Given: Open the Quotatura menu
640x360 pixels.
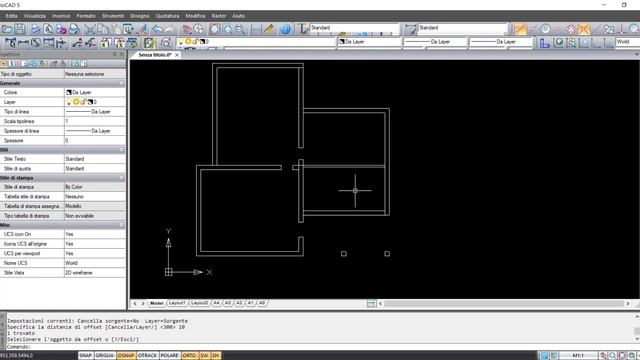Looking at the screenshot, I should click(x=167, y=16).
